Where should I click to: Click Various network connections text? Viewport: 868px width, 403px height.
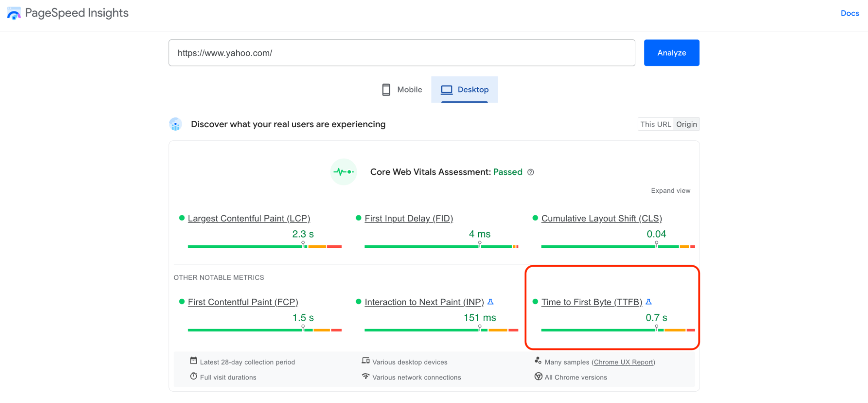click(417, 377)
